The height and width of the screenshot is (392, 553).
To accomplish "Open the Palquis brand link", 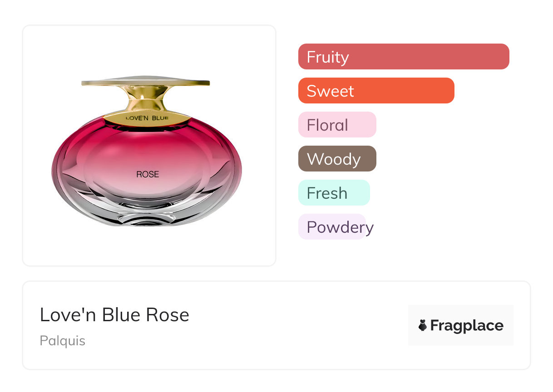I will 62,340.
